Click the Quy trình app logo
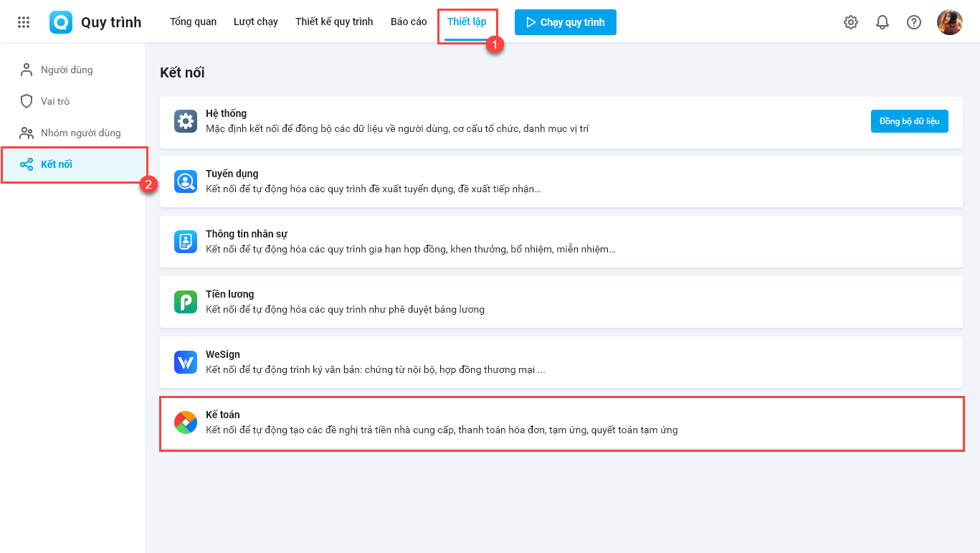980x553 pixels. point(61,22)
